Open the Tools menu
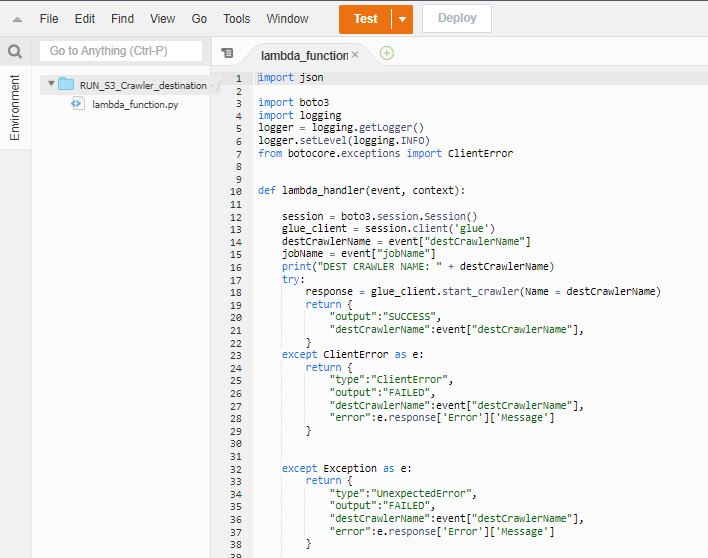 tap(236, 19)
